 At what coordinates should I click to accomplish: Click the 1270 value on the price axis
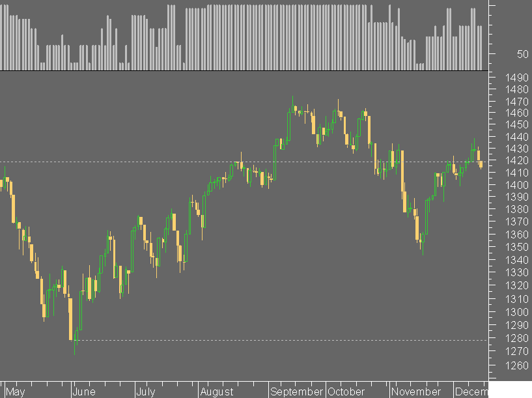point(517,351)
